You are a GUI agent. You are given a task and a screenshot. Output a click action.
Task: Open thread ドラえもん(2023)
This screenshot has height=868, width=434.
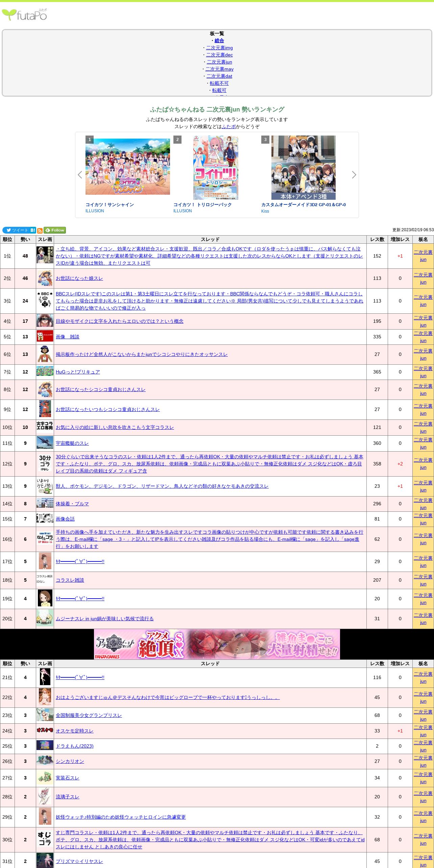pyautogui.click(x=74, y=746)
